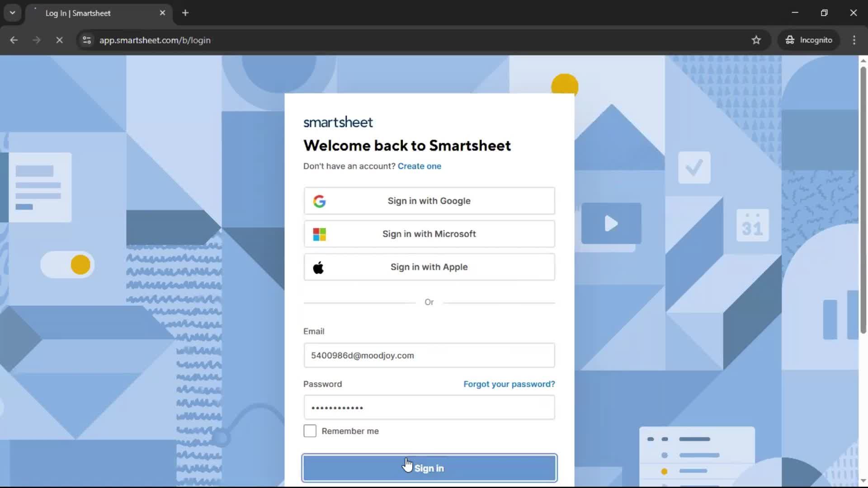Click the Google logo on the Google sign-in option
The image size is (868, 488).
tap(320, 201)
